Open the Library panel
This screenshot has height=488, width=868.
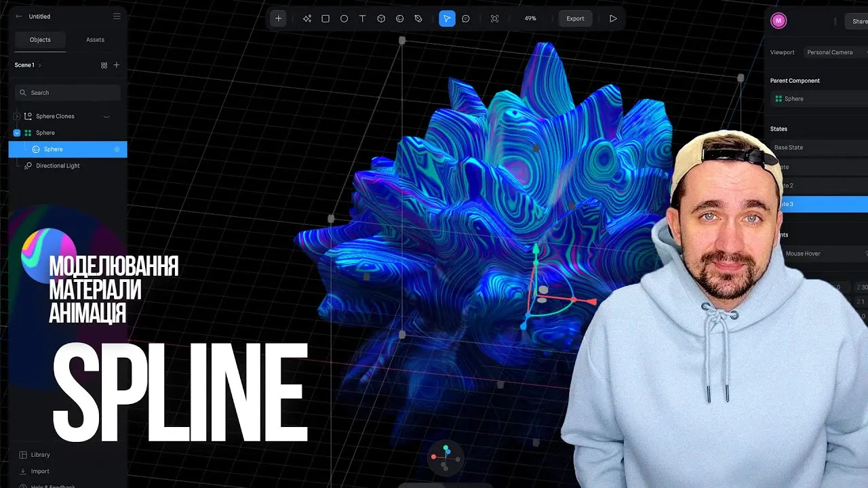tap(35, 455)
